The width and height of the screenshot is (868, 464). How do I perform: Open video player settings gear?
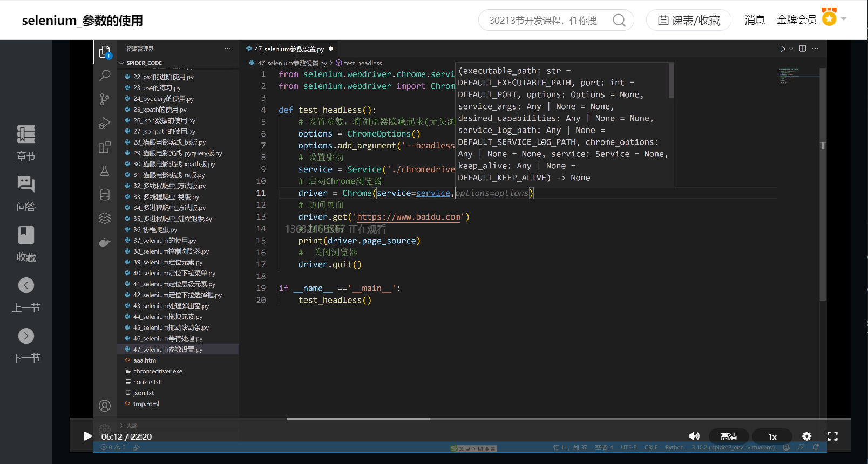pyautogui.click(x=806, y=436)
